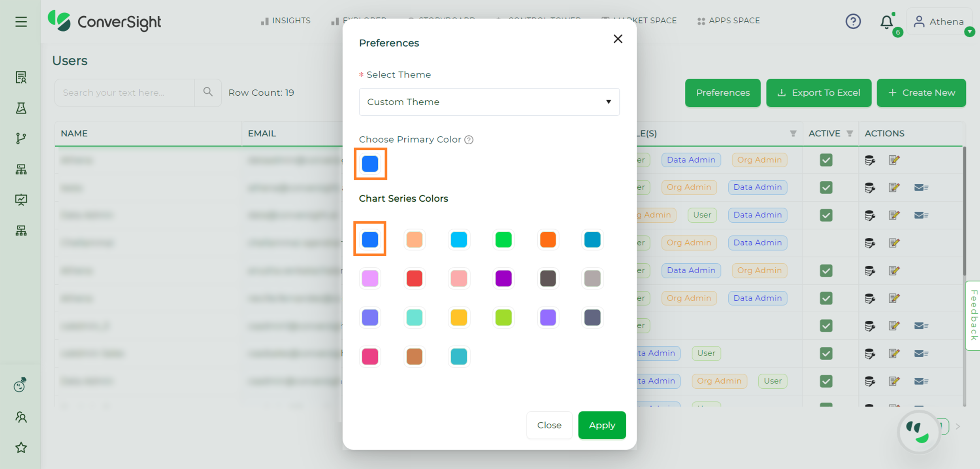
Task: Open the APPS SPACE tab
Action: (729, 21)
